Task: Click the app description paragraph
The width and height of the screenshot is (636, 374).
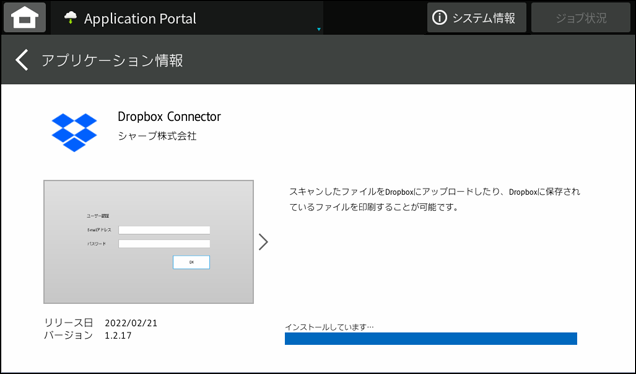Action: (434, 199)
